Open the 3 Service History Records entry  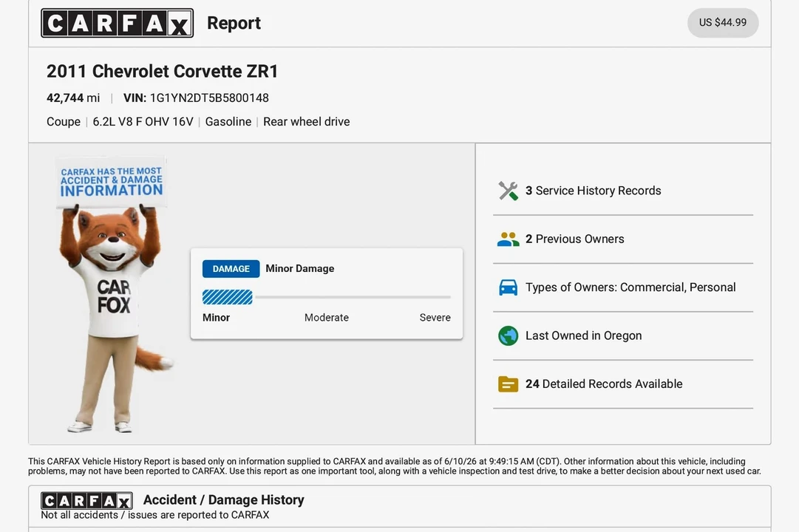593,191
